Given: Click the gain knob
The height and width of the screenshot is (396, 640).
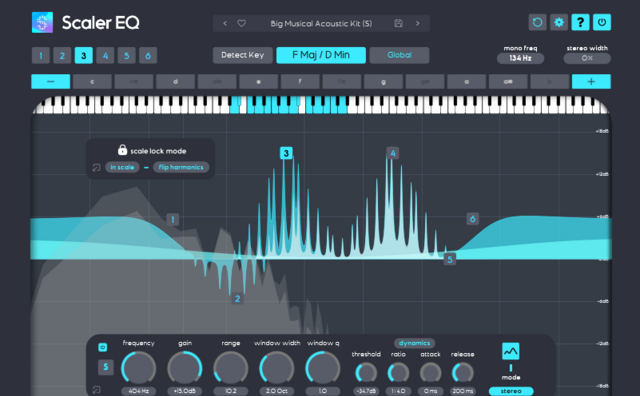Looking at the screenshot, I should [x=185, y=368].
